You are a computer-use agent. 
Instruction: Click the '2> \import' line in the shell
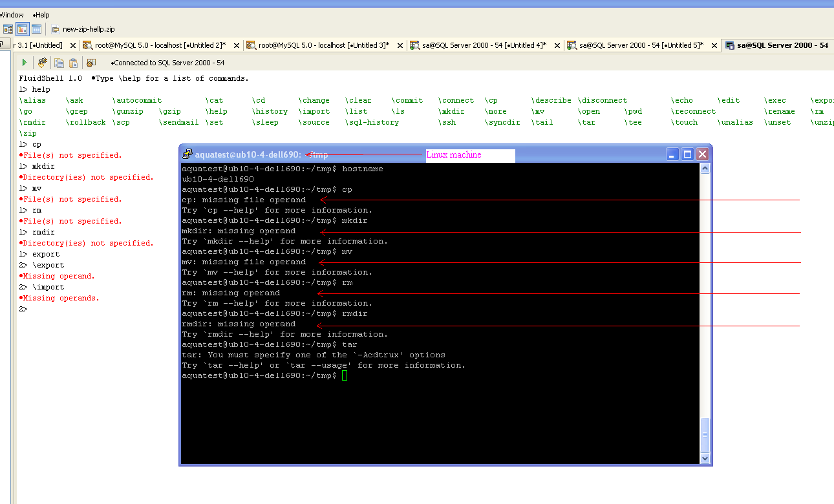(41, 287)
